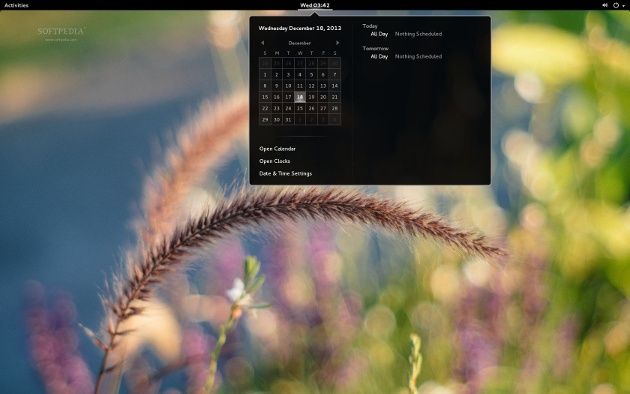Select Open Calendar menu entry

pos(277,149)
